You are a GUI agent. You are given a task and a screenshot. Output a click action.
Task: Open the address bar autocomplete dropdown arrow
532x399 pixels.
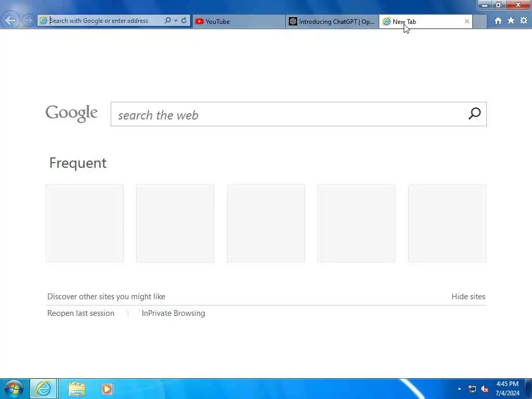pos(176,21)
